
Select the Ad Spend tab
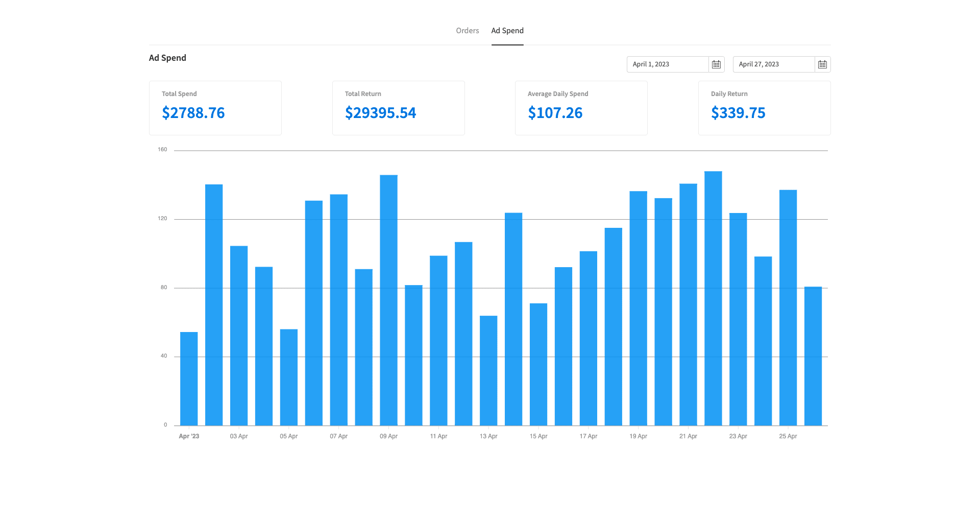(x=507, y=31)
